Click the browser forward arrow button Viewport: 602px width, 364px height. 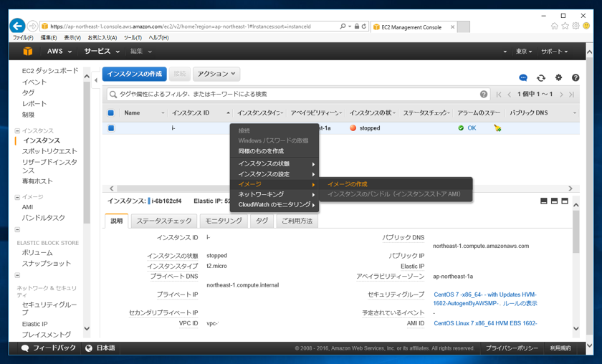pos(33,26)
